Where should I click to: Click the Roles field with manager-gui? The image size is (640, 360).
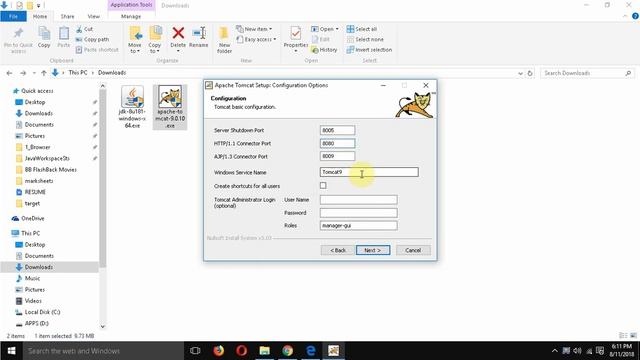click(x=358, y=225)
